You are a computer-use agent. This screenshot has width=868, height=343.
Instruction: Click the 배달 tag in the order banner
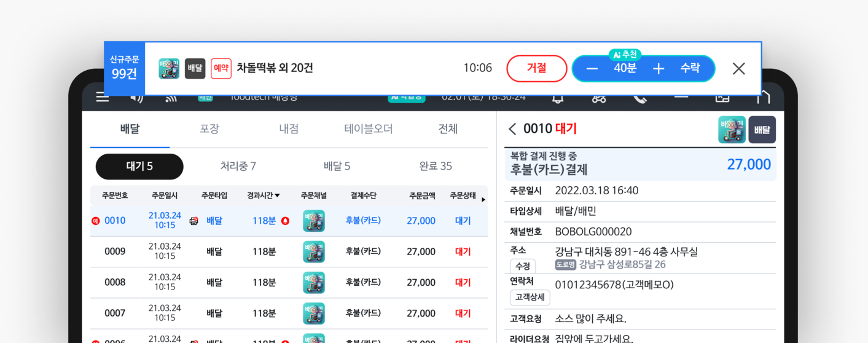pyautogui.click(x=195, y=68)
